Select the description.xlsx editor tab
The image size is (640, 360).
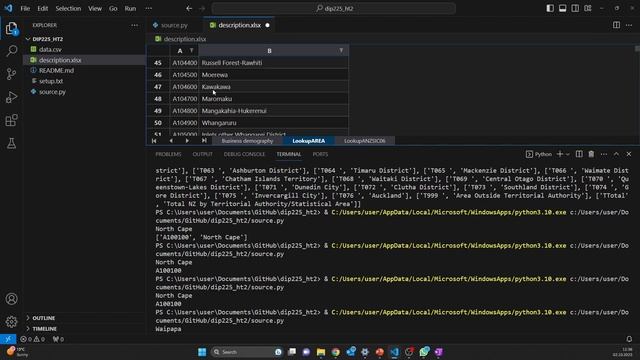pos(239,25)
